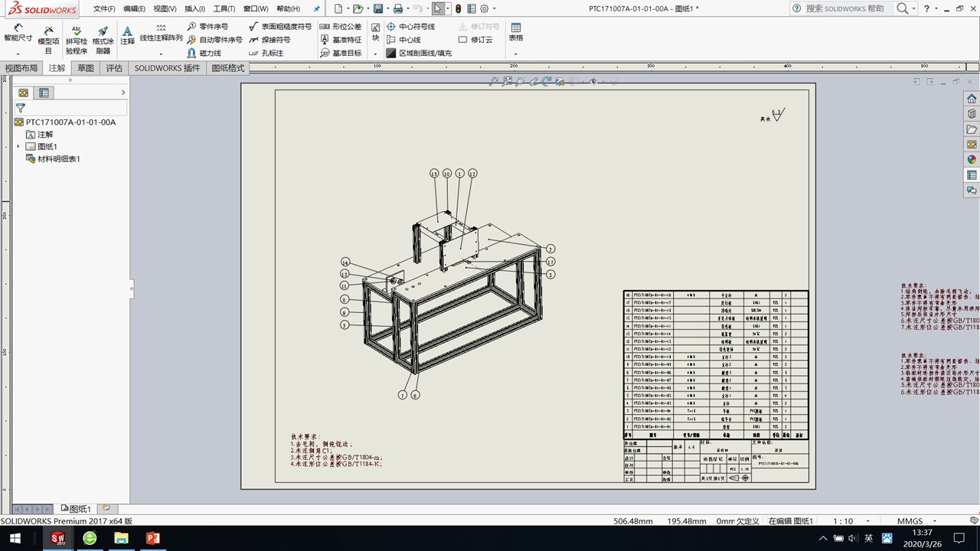The image size is (980, 551).
Task: Select the Smart Dimension (智能尺寸) tool
Action: pyautogui.click(x=18, y=33)
